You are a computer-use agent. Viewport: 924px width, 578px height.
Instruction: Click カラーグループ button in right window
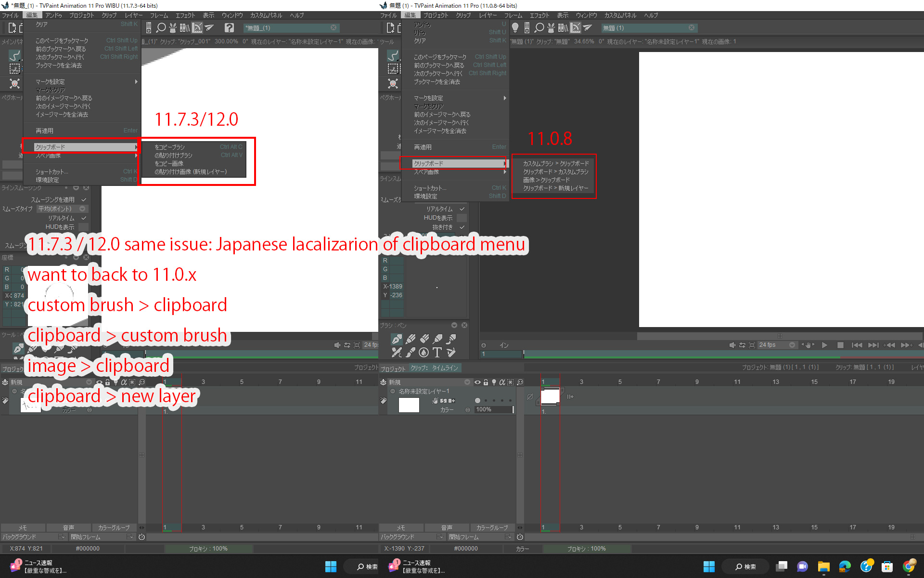(492, 527)
